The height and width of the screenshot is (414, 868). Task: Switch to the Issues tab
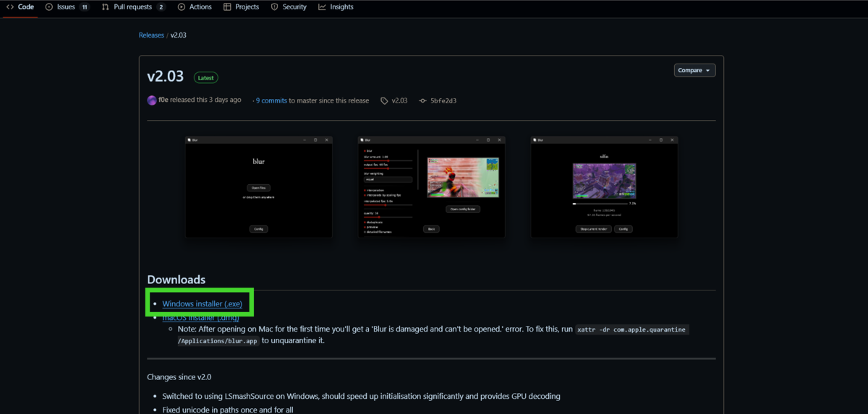click(67, 7)
